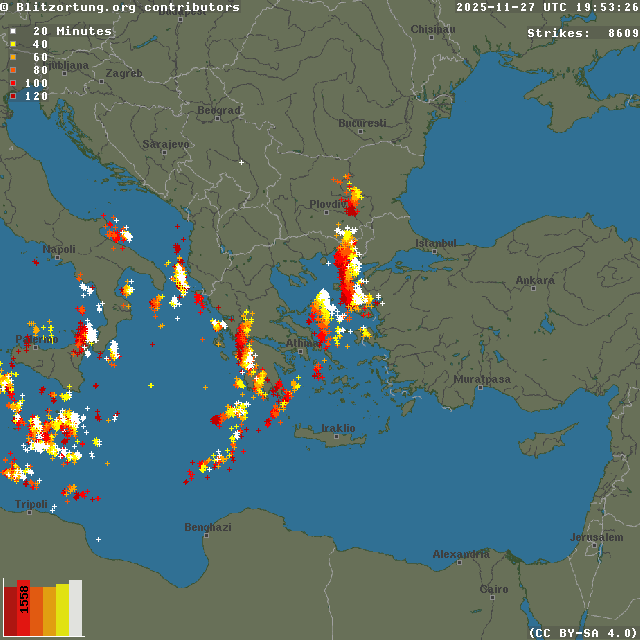Select the dark red 120-minute legend square

point(13,97)
